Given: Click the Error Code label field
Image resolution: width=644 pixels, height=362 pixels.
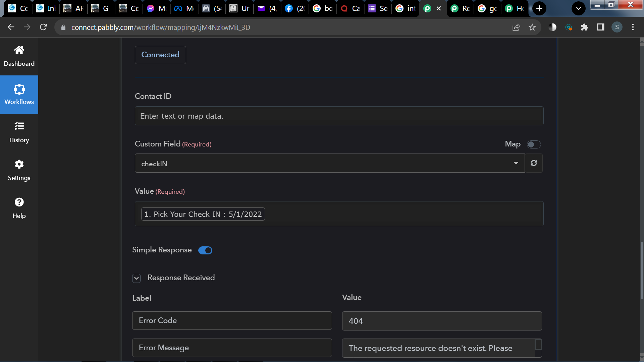Looking at the screenshot, I should click(x=232, y=320).
